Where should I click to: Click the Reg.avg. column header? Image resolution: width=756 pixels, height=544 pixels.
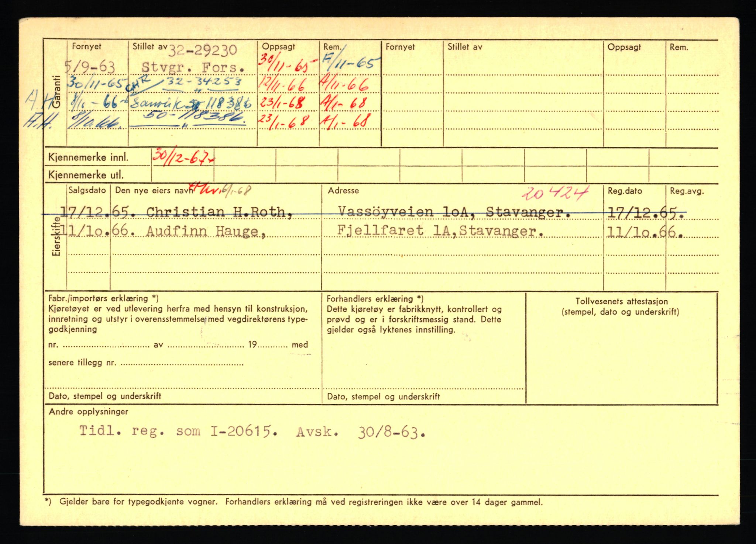tap(687, 191)
